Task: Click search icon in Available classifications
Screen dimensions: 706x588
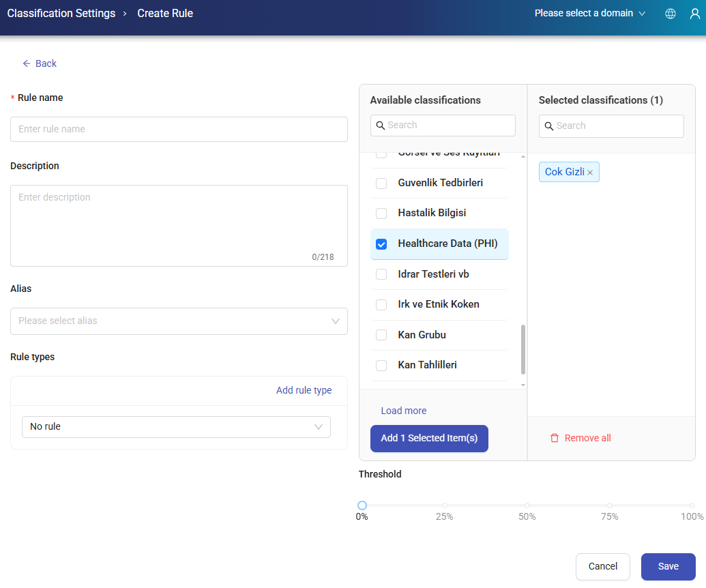Action: coord(380,126)
